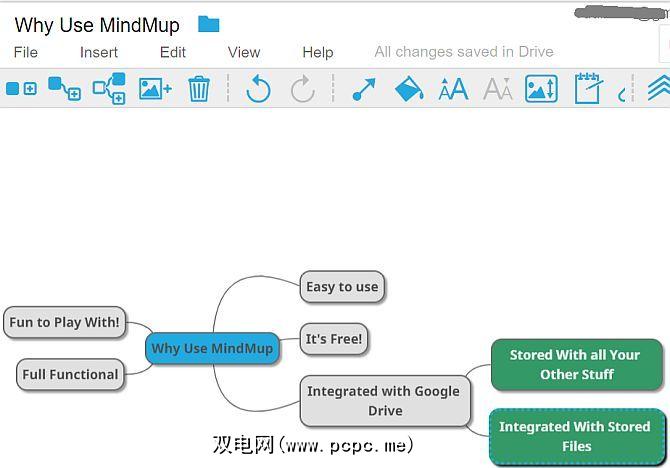Select the central Why Use MindMup node
Image resolution: width=670 pixels, height=468 pixels.
coord(212,348)
